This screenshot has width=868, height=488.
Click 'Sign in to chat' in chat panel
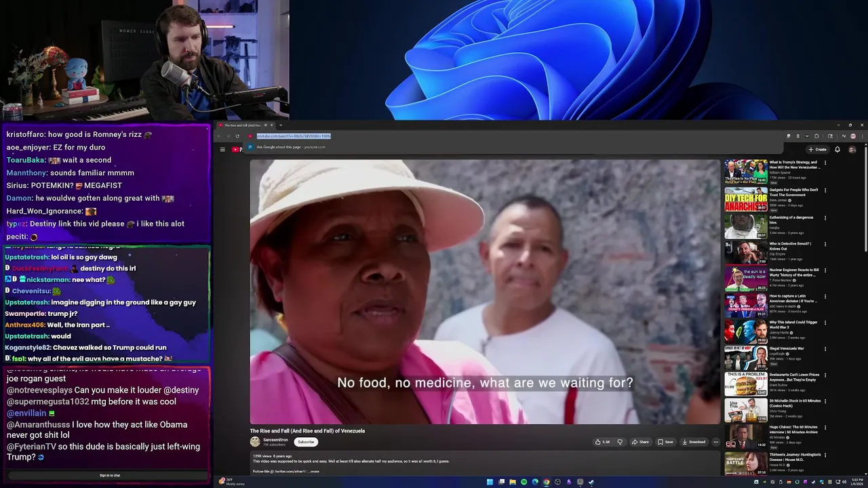coord(110,475)
